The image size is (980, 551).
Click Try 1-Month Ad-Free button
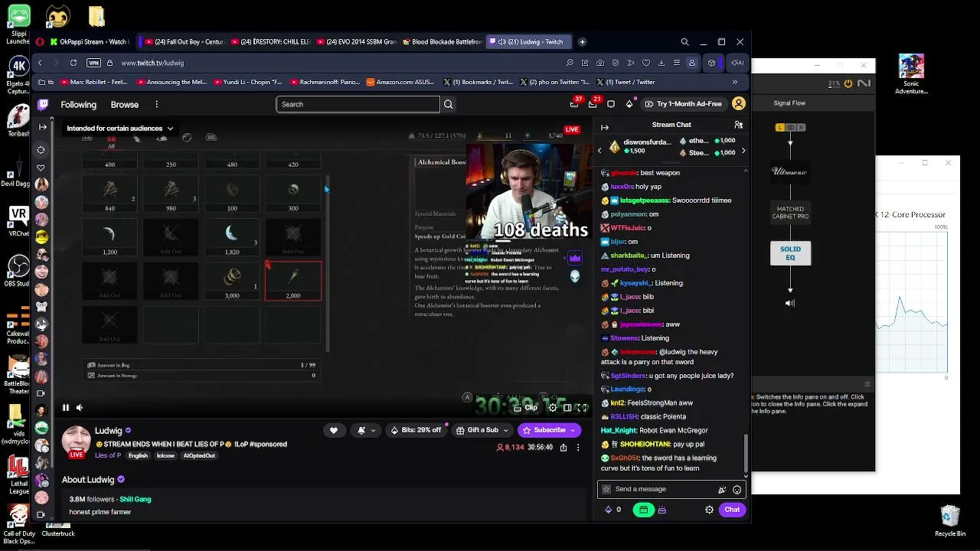(x=683, y=104)
